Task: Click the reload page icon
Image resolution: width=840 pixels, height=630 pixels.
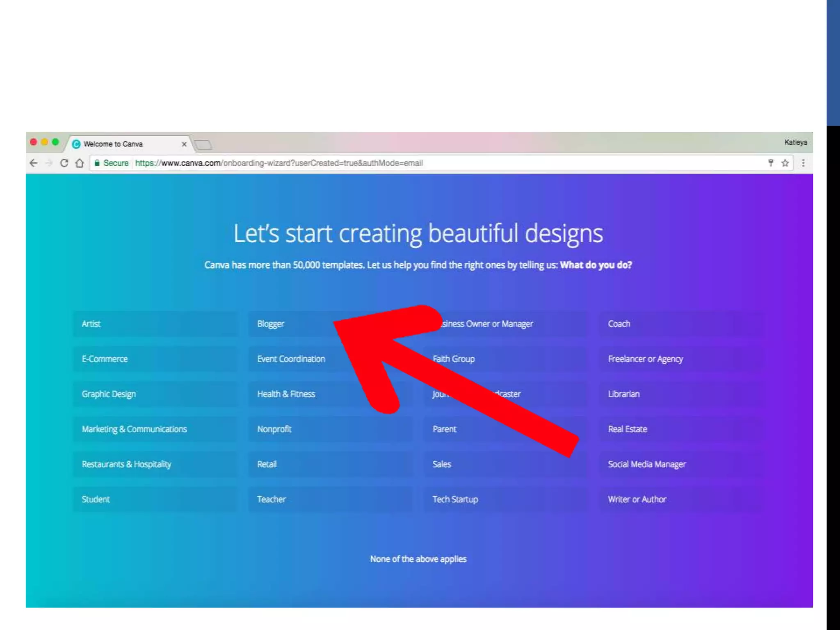Action: 64,163
